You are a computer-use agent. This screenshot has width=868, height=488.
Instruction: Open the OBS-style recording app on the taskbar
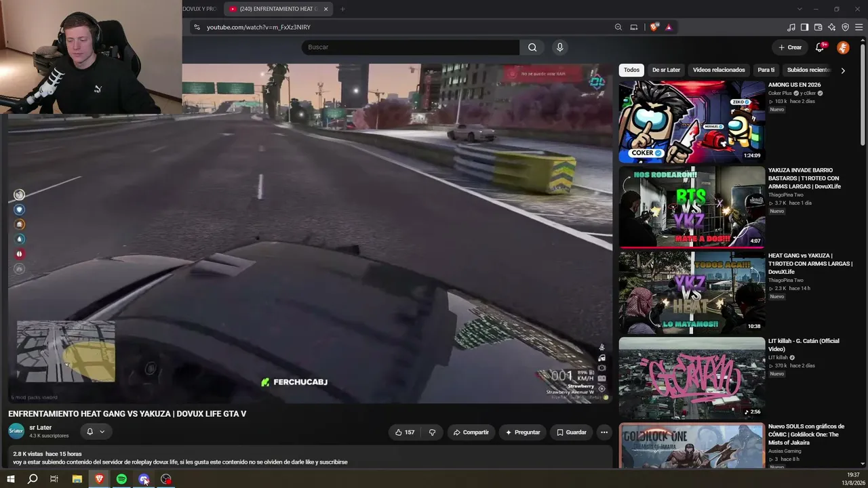click(166, 479)
